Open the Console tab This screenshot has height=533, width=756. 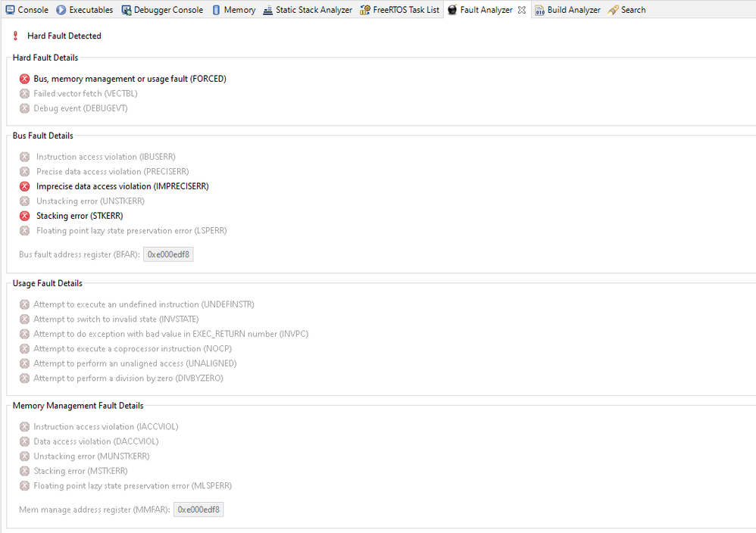click(27, 10)
